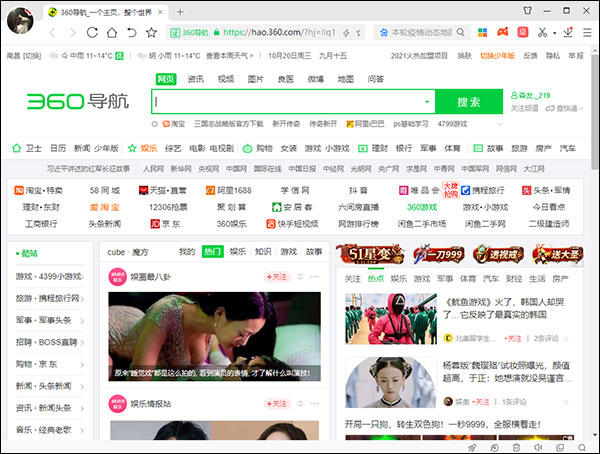Switch cube feed to 热门 tab
Screen dimensions: 600x454
point(213,251)
